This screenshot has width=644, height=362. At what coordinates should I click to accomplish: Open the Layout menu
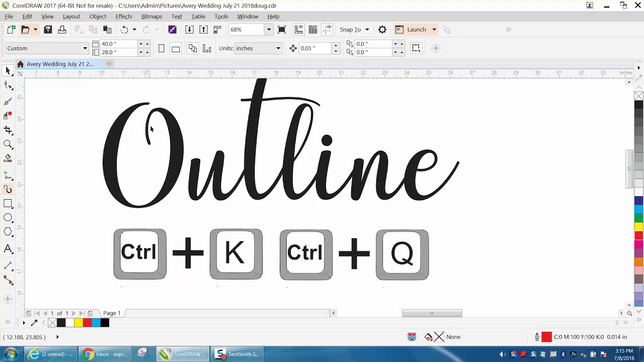71,17
